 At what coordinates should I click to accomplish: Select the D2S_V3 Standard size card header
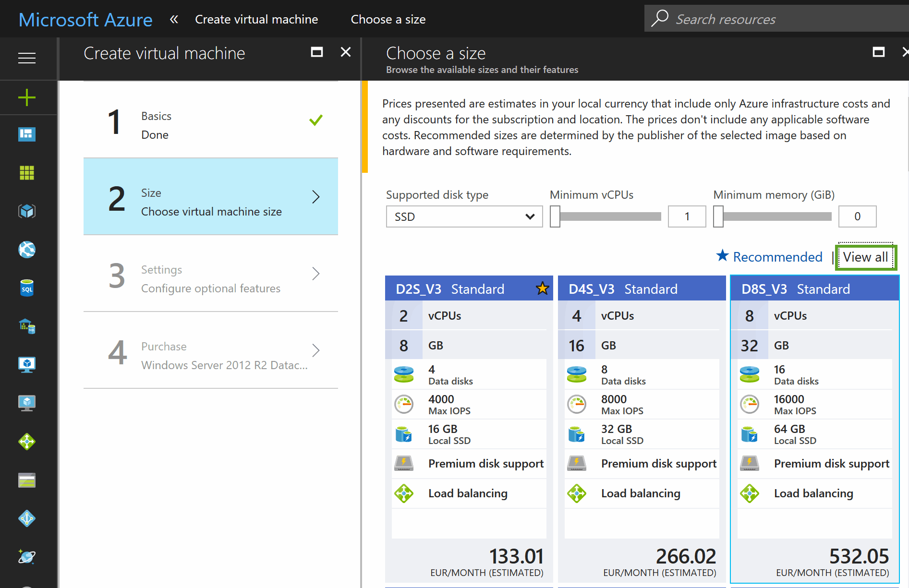coord(469,288)
